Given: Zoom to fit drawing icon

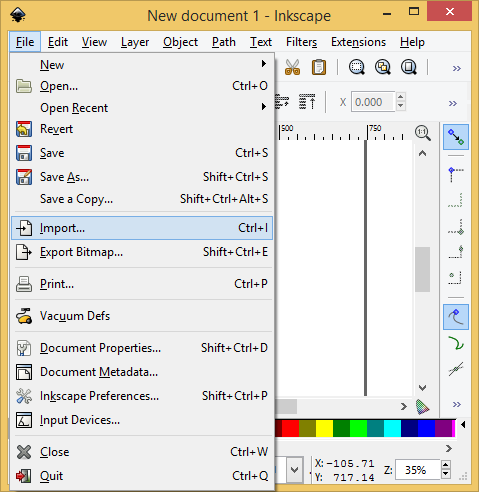Looking at the screenshot, I should (x=383, y=67).
